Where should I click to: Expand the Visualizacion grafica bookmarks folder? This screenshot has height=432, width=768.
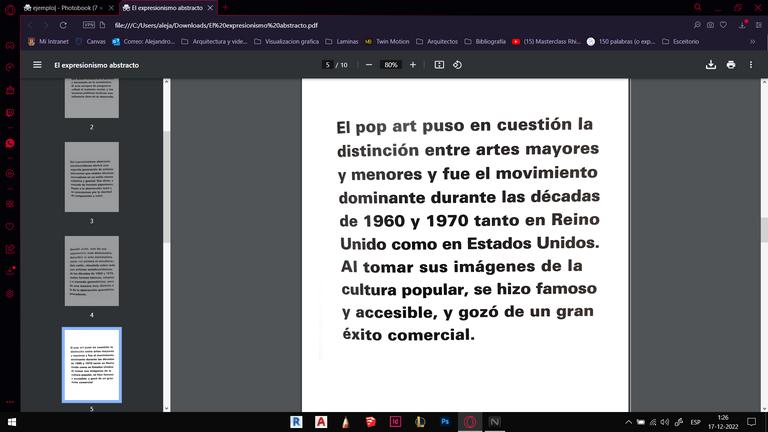coord(287,42)
